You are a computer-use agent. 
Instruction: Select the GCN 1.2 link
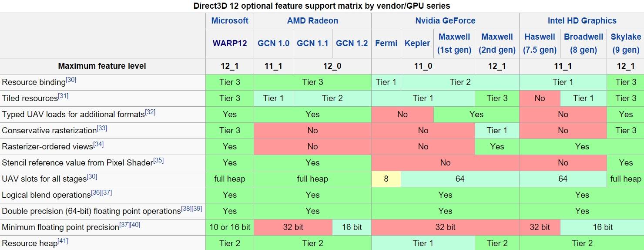coord(352,43)
